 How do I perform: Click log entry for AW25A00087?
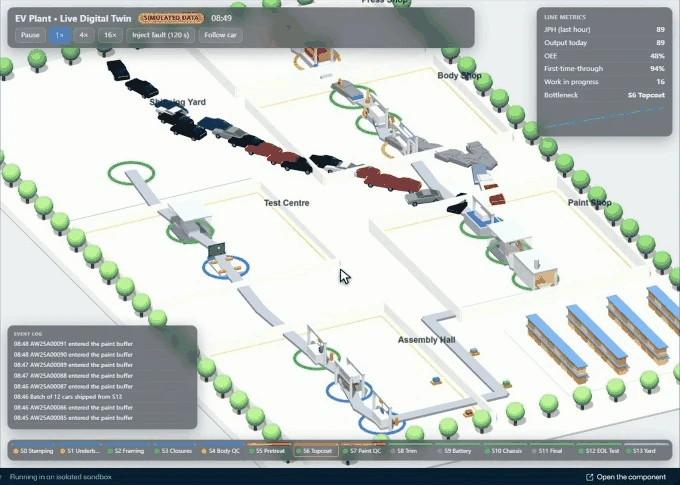coord(102,386)
